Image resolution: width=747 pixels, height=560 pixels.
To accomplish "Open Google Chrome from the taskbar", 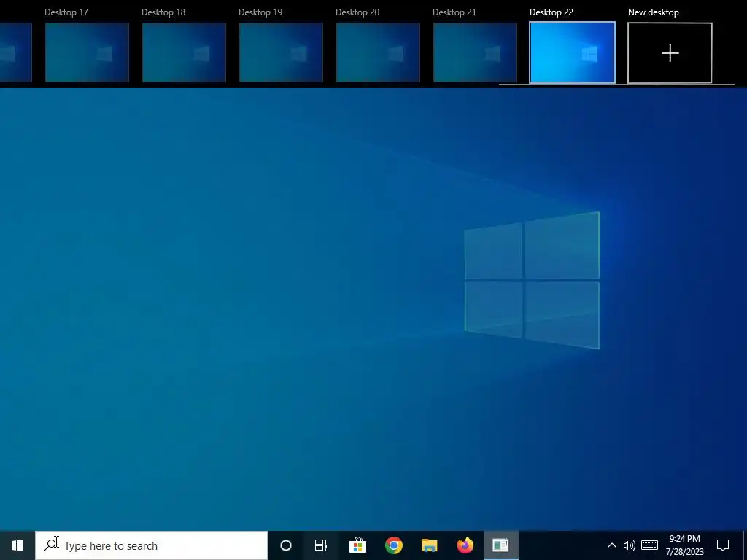I will pos(394,545).
